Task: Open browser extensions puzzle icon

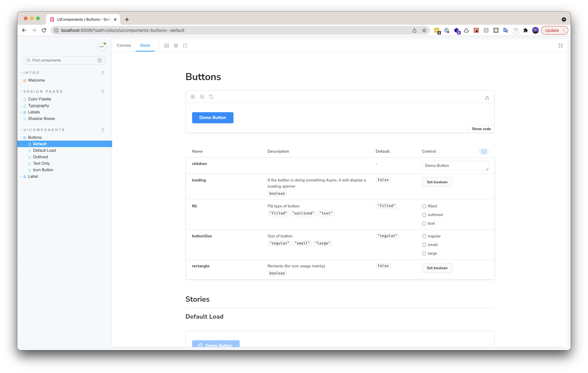Action: (x=525, y=30)
